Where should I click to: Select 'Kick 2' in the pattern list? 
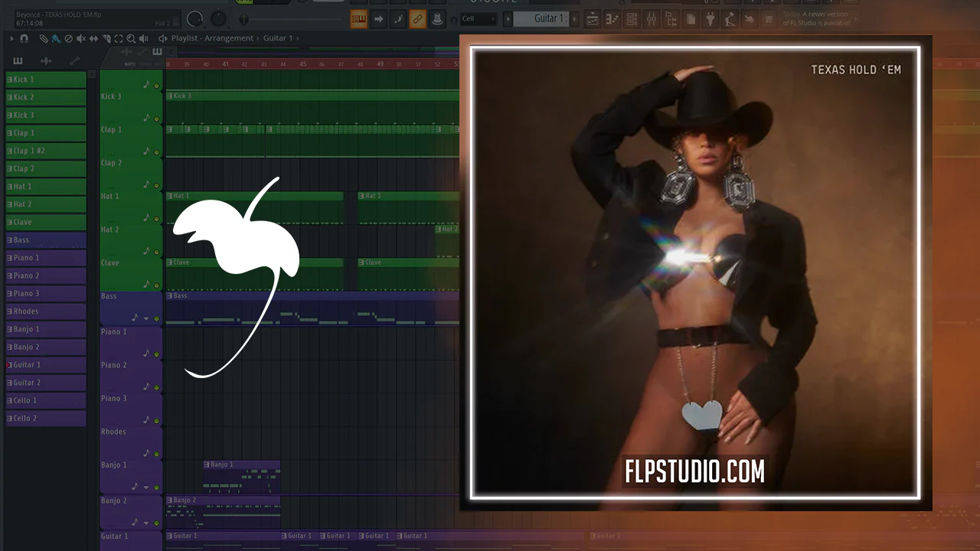[46, 97]
